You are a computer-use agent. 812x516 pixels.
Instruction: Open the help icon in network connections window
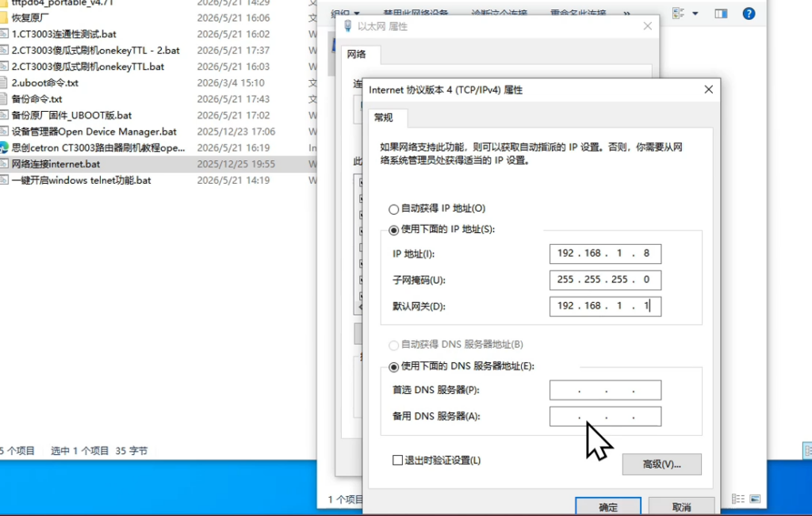click(x=749, y=13)
